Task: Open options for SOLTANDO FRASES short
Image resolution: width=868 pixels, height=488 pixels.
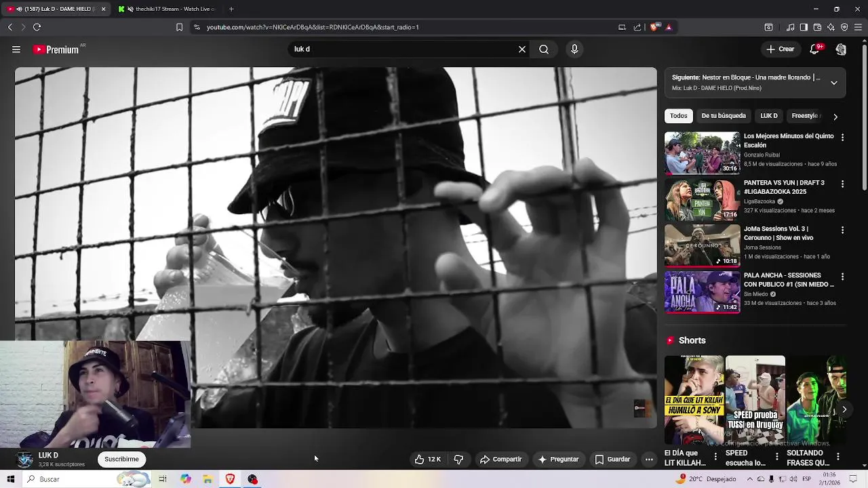Action: [x=837, y=457]
